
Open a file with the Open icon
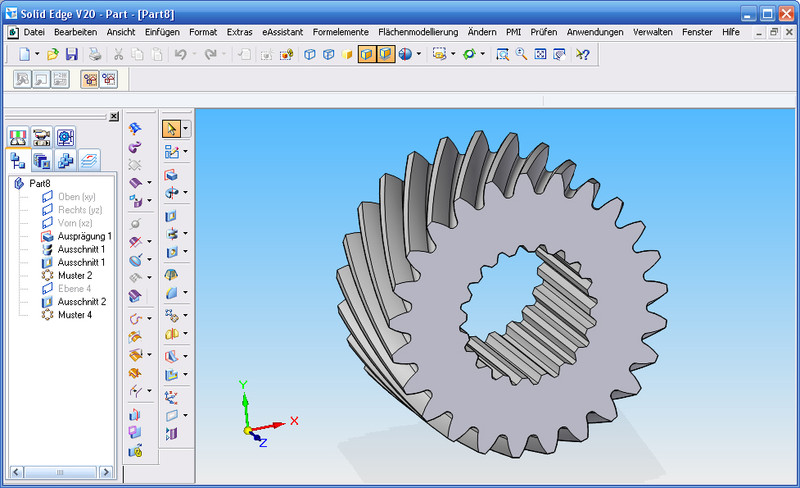(x=53, y=54)
